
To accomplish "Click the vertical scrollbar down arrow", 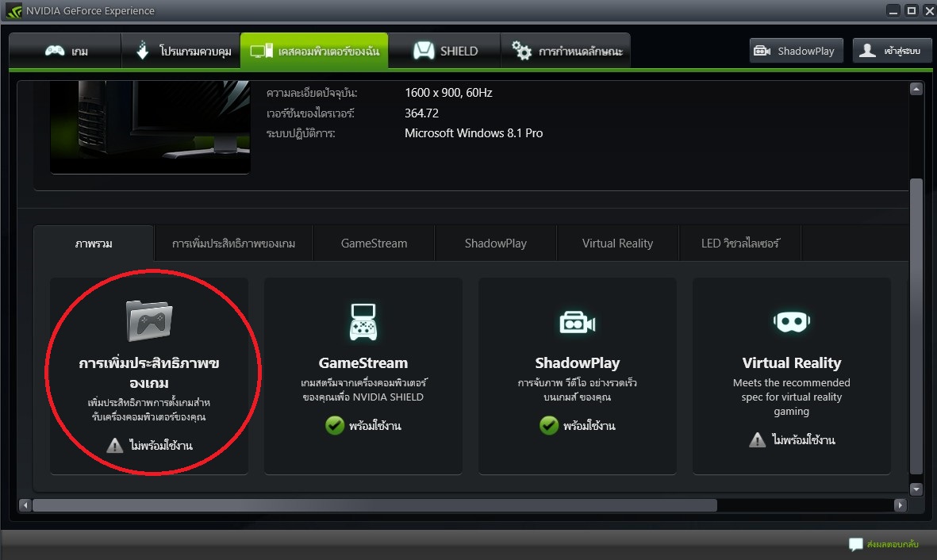I will [916, 489].
